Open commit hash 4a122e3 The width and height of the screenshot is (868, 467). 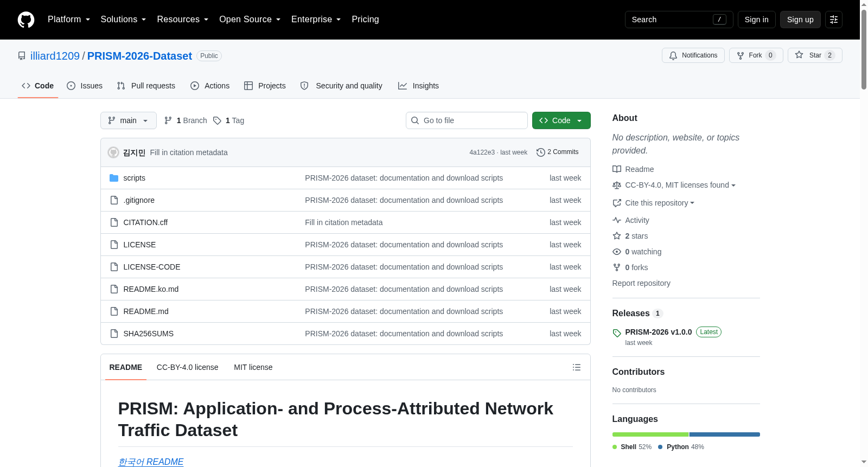pos(482,152)
